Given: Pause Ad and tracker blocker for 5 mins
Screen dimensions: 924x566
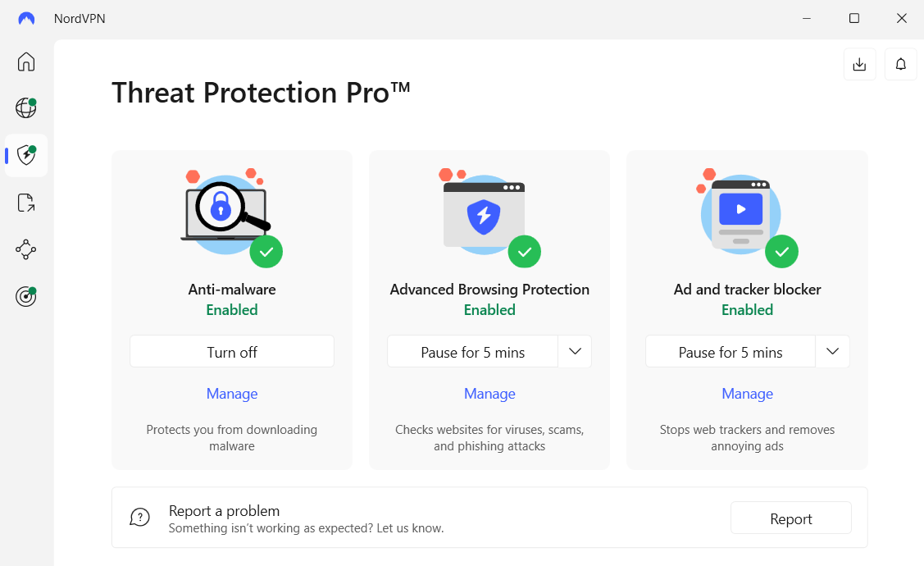Looking at the screenshot, I should [730, 352].
